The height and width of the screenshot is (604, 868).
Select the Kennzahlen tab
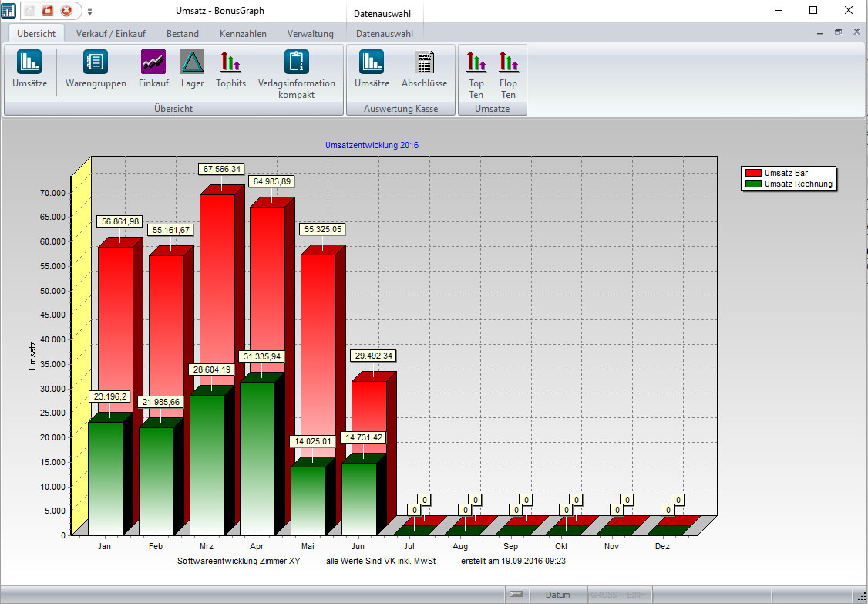tap(243, 34)
